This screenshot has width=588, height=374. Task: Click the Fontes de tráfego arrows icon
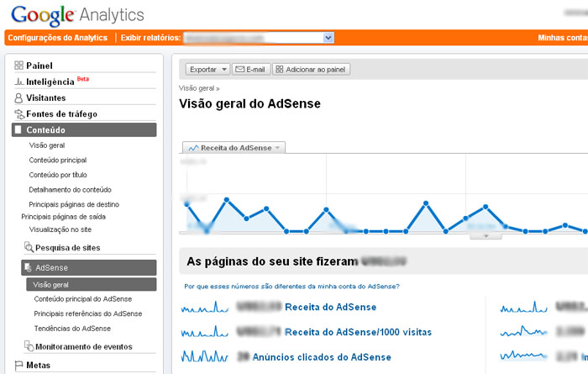[19, 114]
